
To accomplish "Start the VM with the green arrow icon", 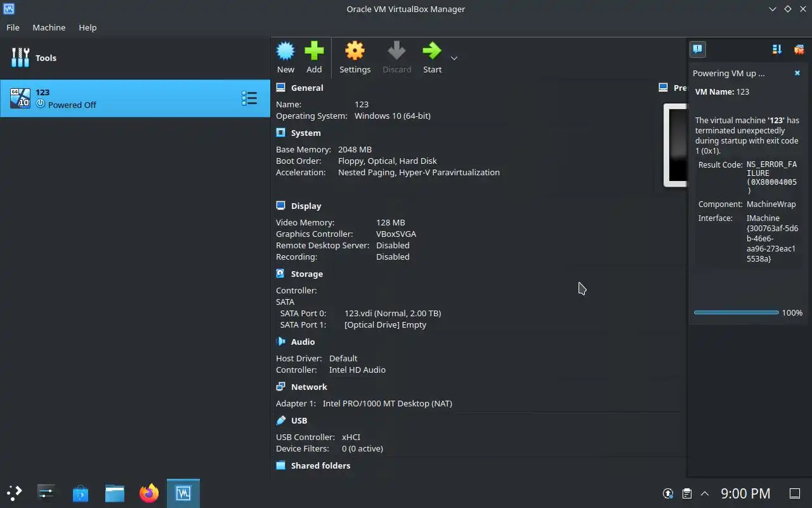I will (x=432, y=51).
